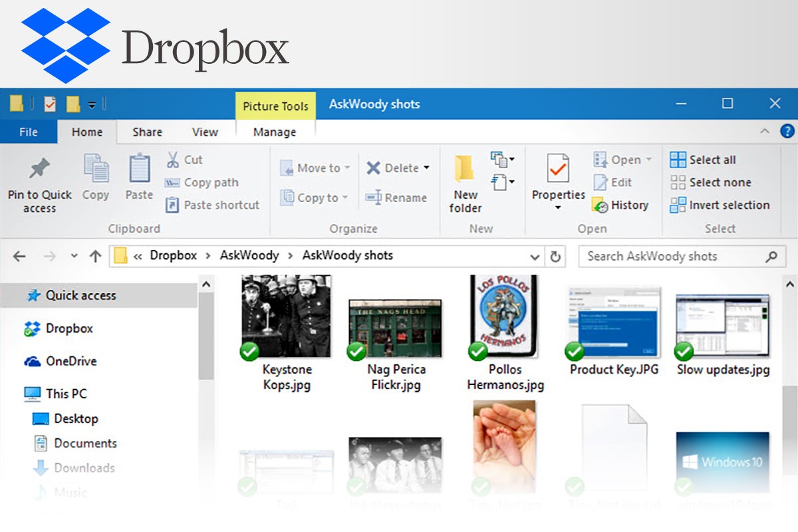
Task: Expand the Delete options arrow
Action: click(x=426, y=168)
